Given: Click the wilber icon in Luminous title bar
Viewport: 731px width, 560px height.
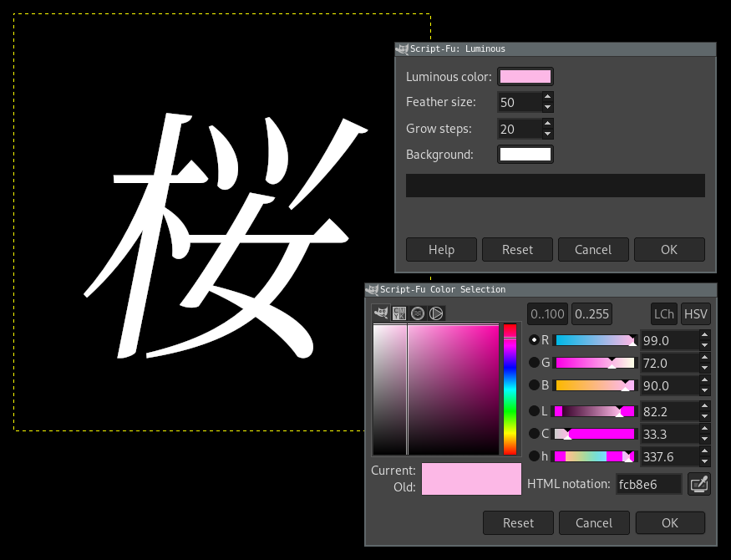Looking at the screenshot, I should pyautogui.click(x=402, y=49).
